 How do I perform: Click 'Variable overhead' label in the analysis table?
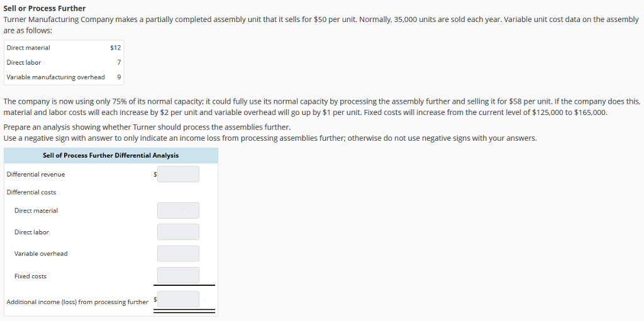[x=41, y=254]
